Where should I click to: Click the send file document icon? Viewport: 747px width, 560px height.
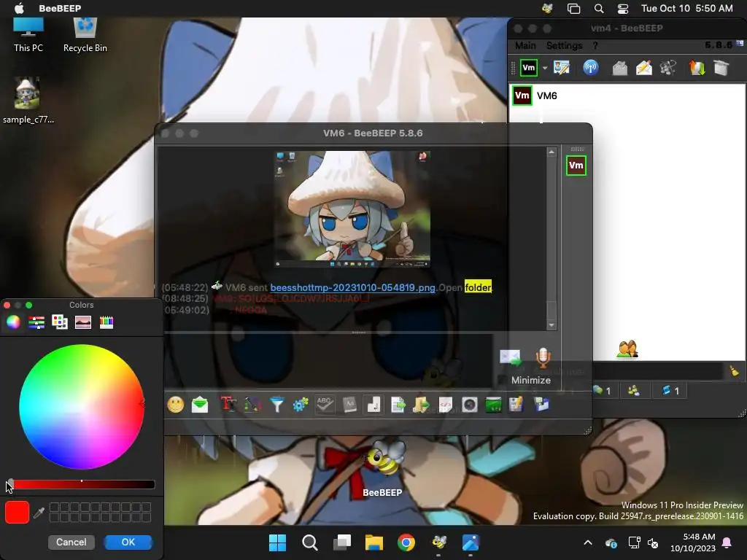398,405
